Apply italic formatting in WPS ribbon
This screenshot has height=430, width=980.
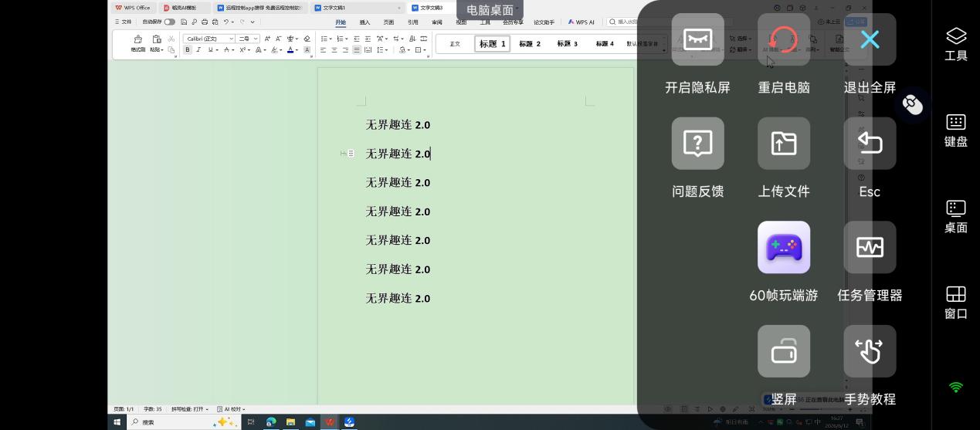[198, 49]
